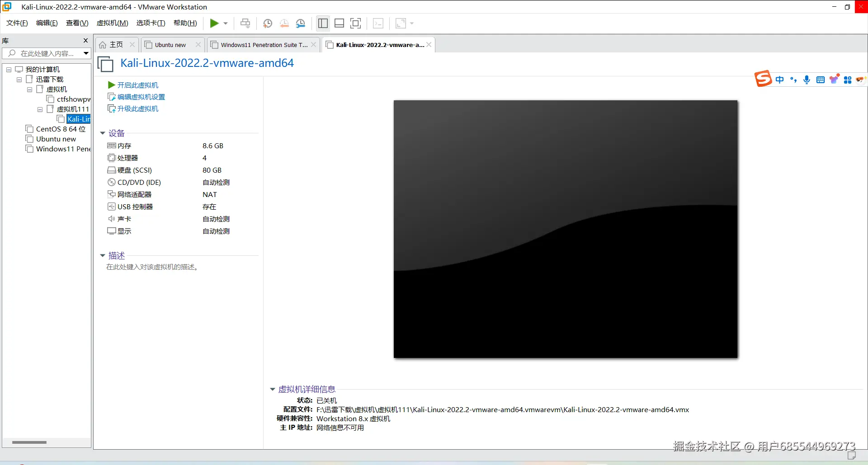The image size is (868, 465).
Task: Toggle the tab thumbnail bar display
Action: [x=340, y=23]
